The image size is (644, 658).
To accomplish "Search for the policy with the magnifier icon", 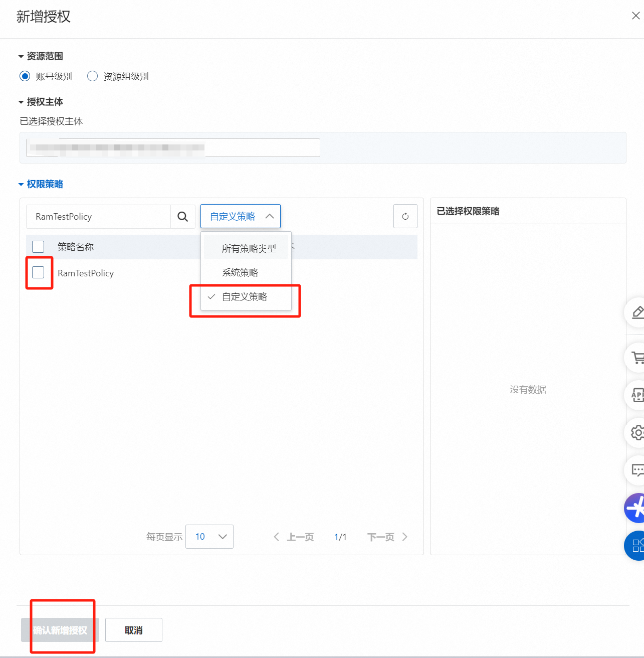I will (x=183, y=217).
